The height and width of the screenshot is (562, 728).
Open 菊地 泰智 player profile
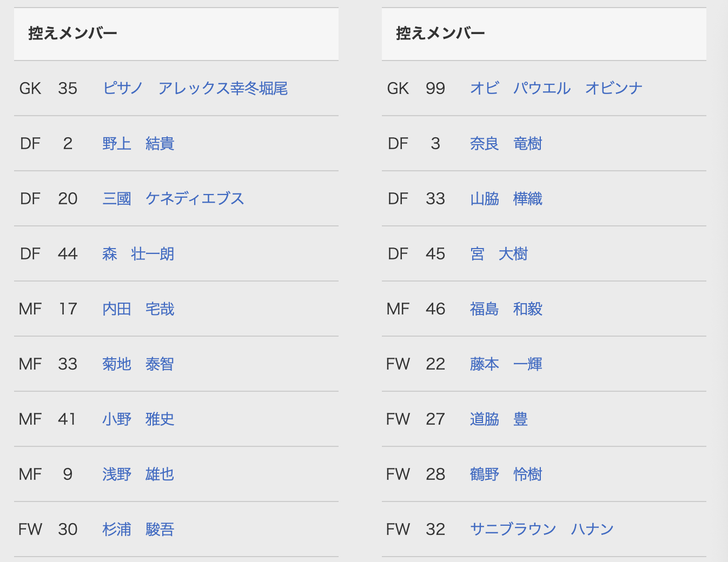tap(138, 364)
